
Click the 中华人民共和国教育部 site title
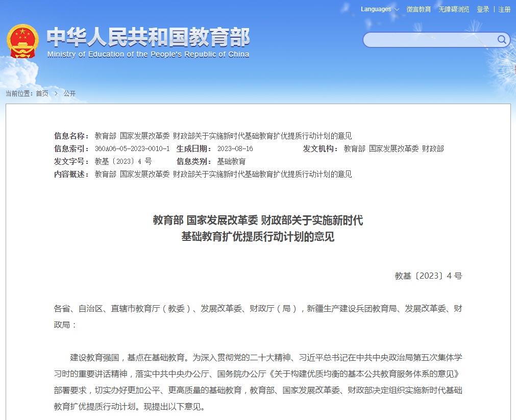pyautogui.click(x=148, y=37)
